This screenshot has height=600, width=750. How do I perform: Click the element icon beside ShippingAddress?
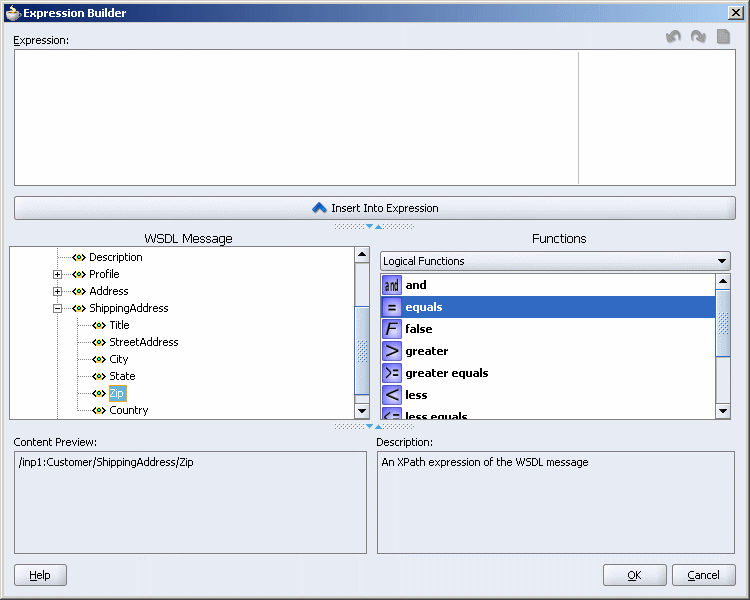(79, 309)
